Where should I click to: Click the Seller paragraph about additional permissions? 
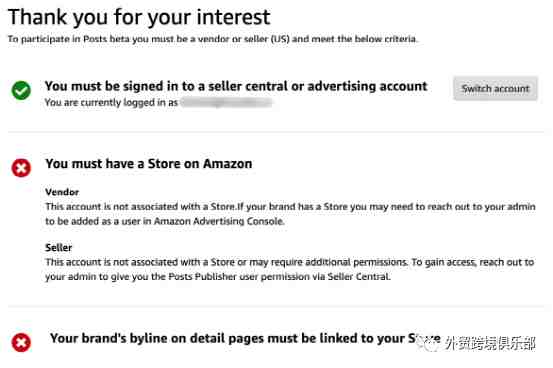290,269
